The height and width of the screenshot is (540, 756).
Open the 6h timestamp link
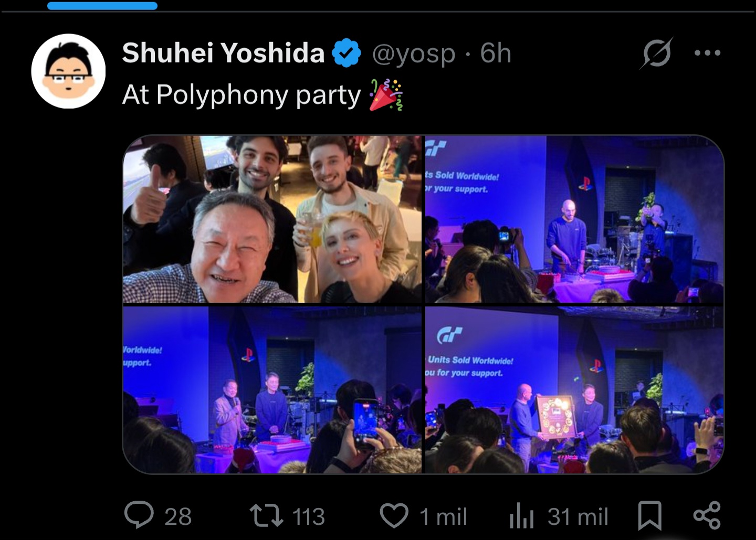(496, 53)
